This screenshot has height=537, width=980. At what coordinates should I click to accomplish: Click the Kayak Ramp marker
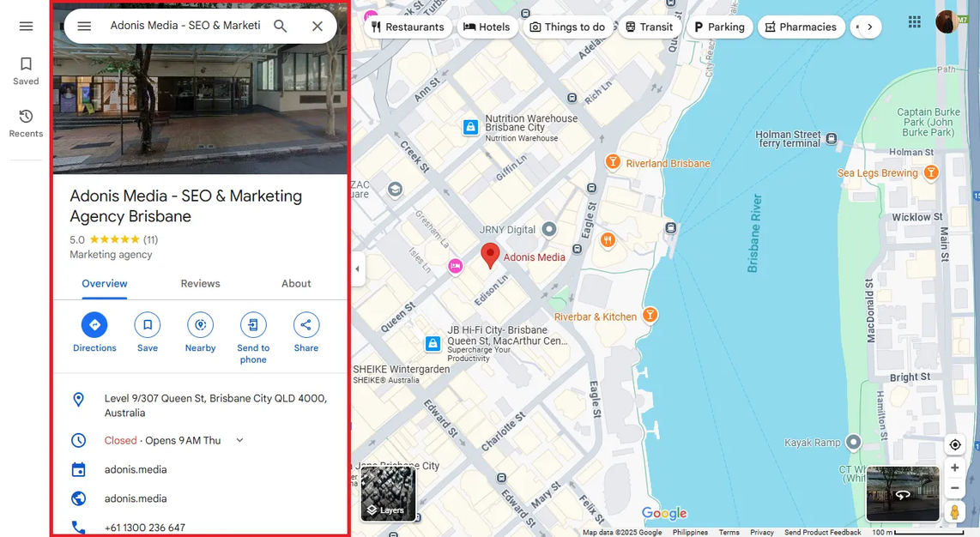[x=853, y=443]
